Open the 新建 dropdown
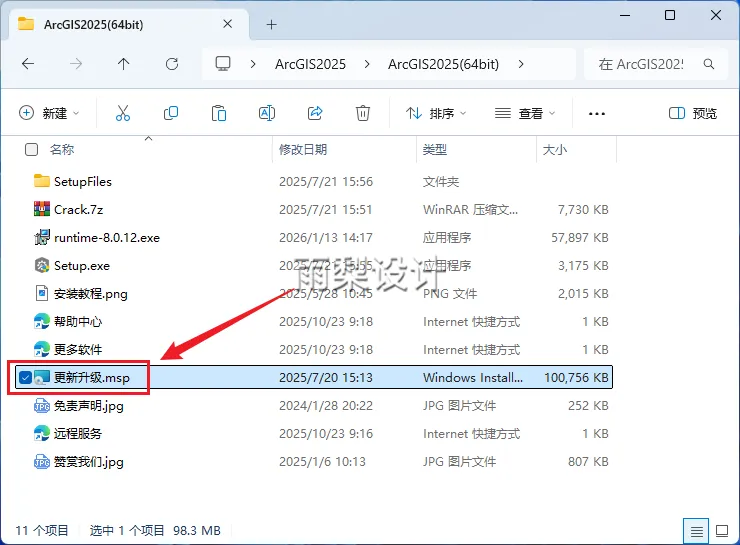Viewport: 740px width, 545px height. [x=49, y=113]
